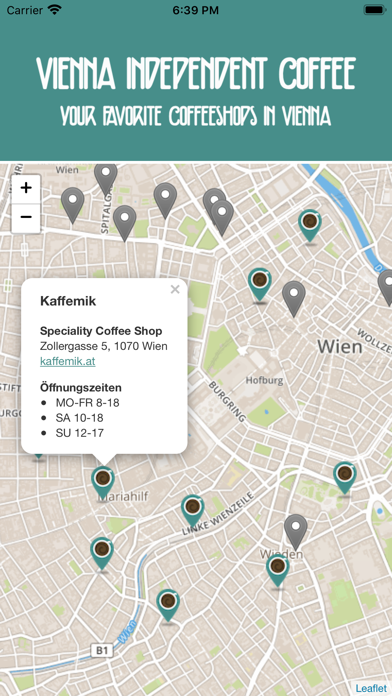Select the bottommost coffee marker by Wien river

(168, 605)
